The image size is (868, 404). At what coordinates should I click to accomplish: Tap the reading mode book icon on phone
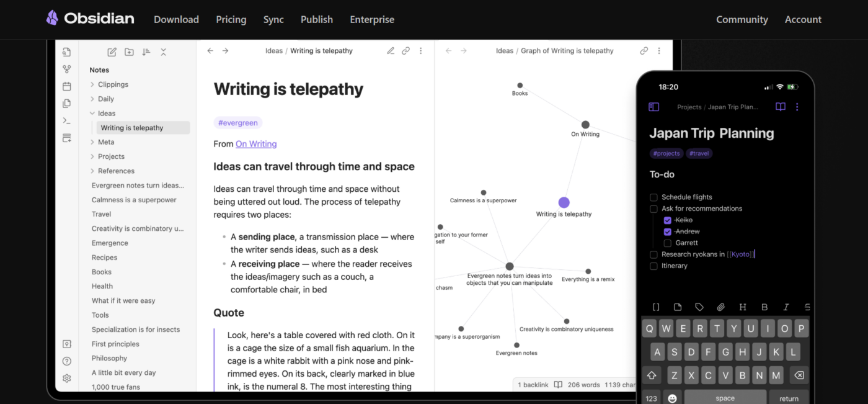(x=781, y=107)
